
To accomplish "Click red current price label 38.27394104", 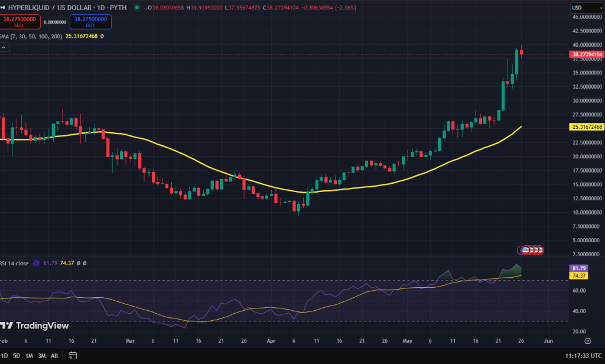I will click(x=587, y=54).
